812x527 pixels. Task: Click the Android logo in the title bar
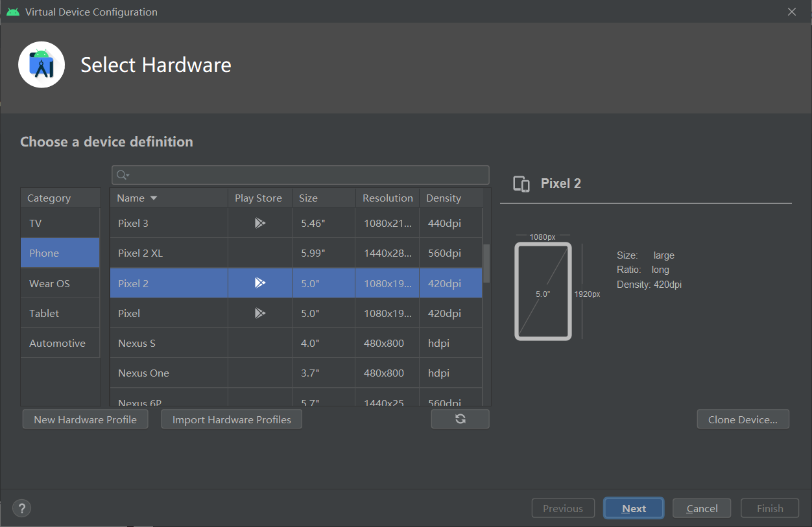point(13,11)
